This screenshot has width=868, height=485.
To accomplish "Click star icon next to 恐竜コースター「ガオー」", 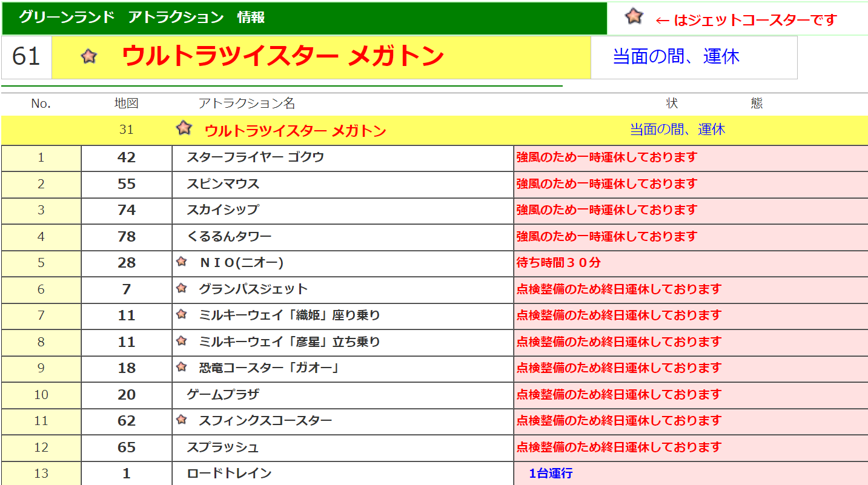I will point(181,367).
